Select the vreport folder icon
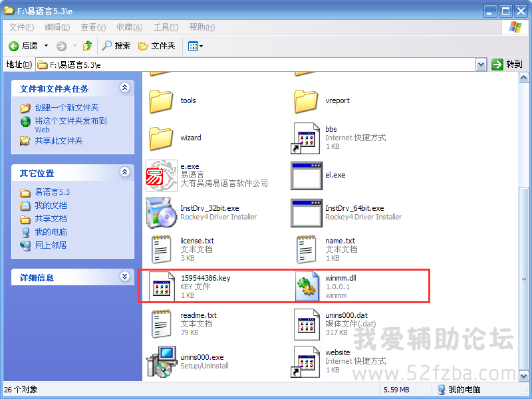 [x=306, y=101]
